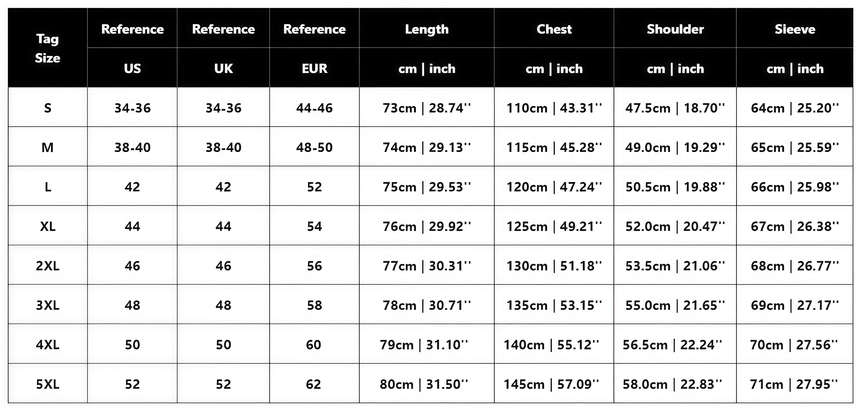Image resolution: width=868 pixels, height=412 pixels.
Task: Select the EUR sub-header cell
Action: 314,69
